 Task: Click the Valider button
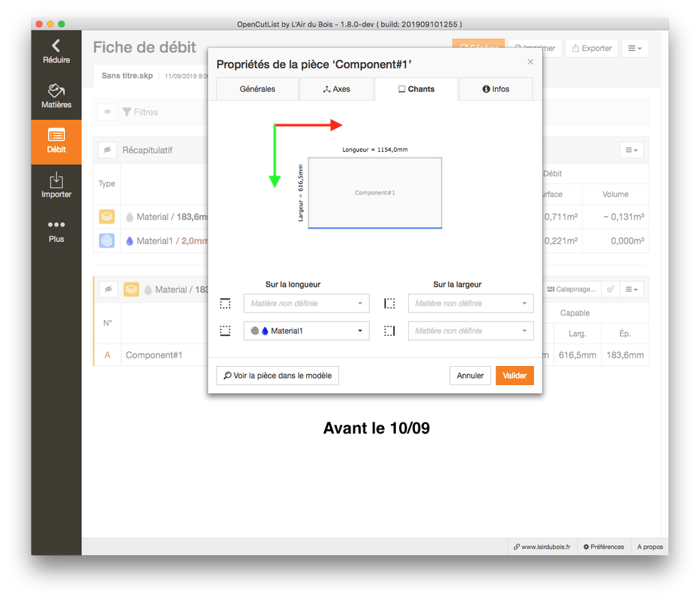coord(515,376)
